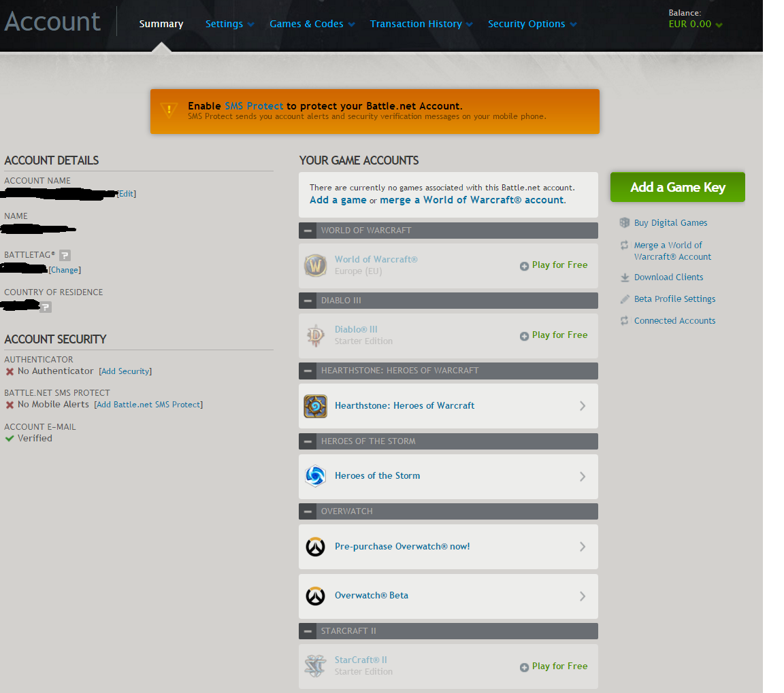Click the BattleTag Change link
The height and width of the screenshot is (693, 784).
(x=65, y=270)
